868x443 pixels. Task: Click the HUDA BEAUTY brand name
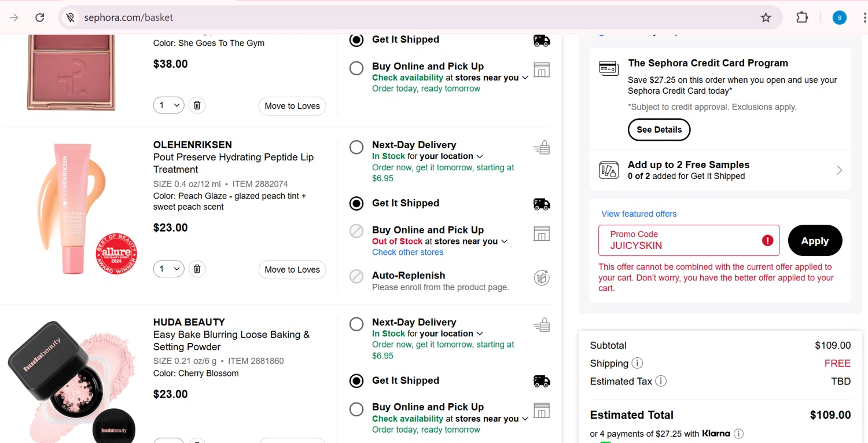click(189, 322)
